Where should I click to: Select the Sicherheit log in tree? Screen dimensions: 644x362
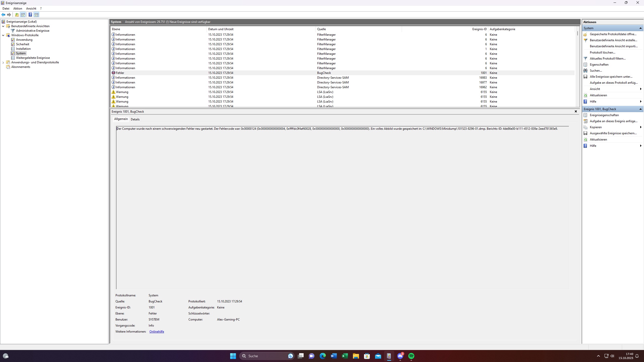[x=22, y=44]
